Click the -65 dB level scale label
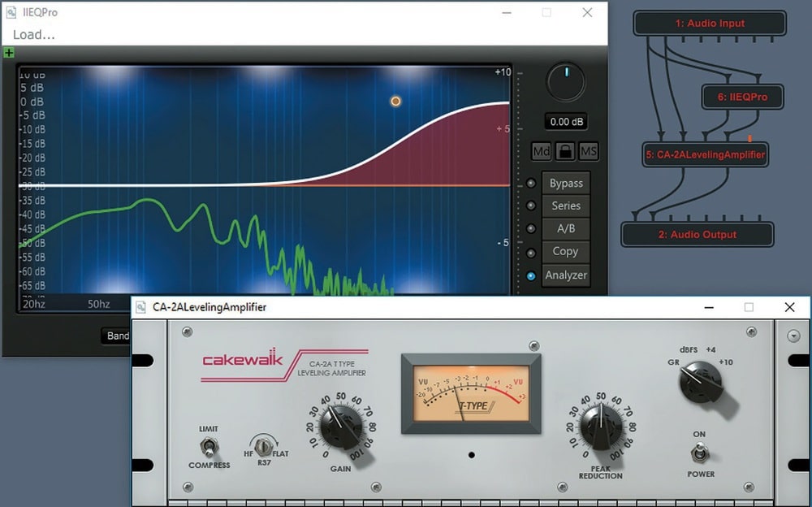The image size is (812, 507). pos(32,286)
